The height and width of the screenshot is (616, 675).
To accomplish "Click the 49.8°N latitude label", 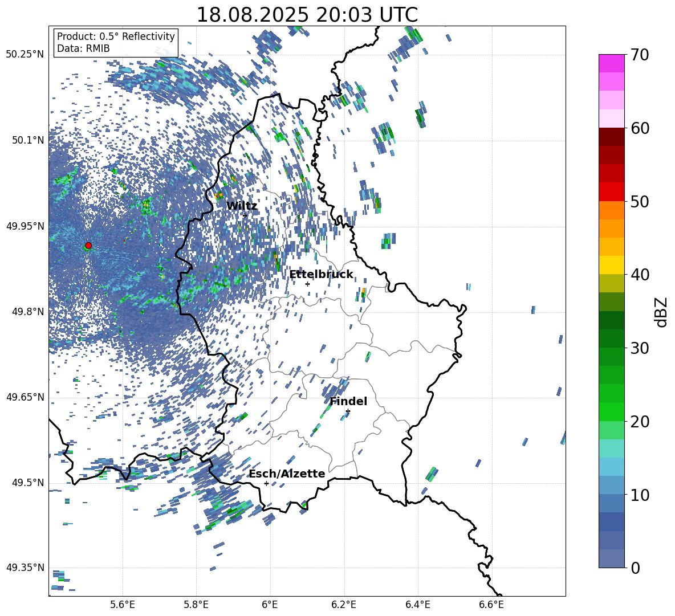I will (x=27, y=312).
